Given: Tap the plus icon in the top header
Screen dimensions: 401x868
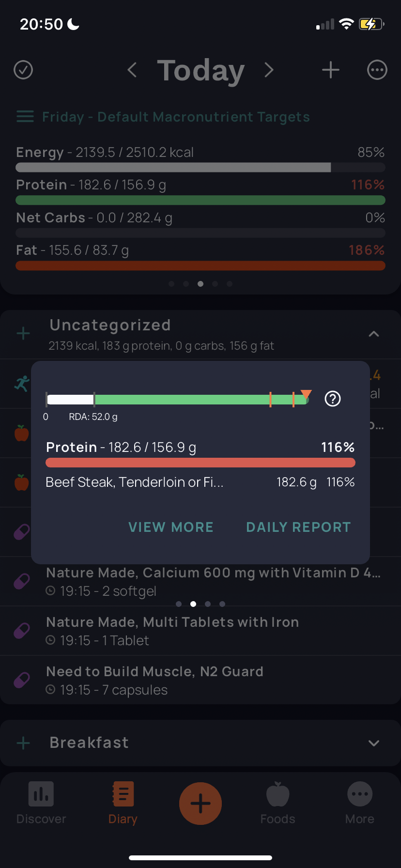Looking at the screenshot, I should [331, 70].
